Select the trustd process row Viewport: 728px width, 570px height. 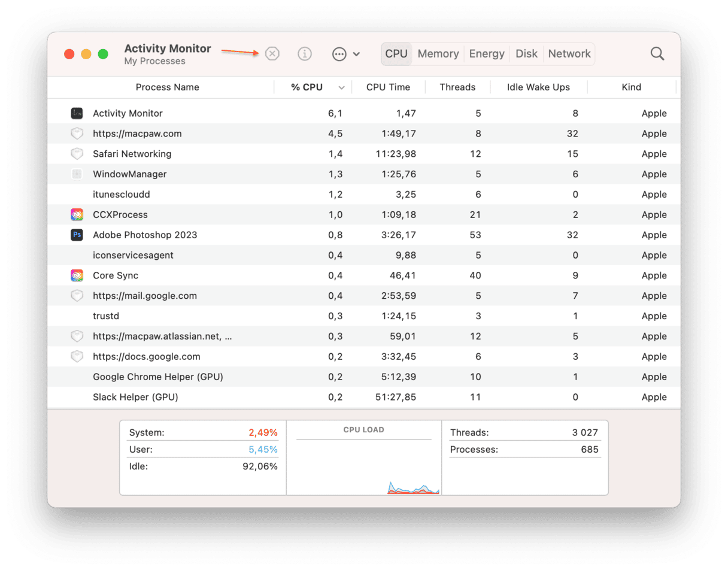364,316
